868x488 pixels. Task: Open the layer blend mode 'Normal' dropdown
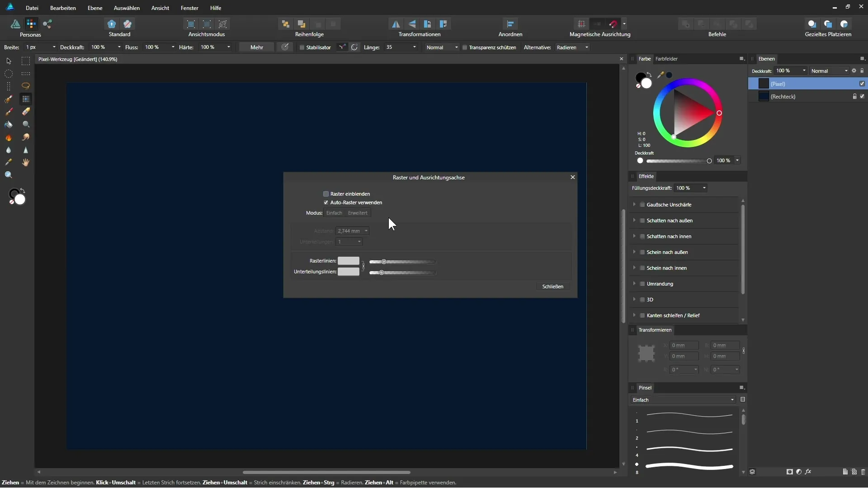pos(830,71)
